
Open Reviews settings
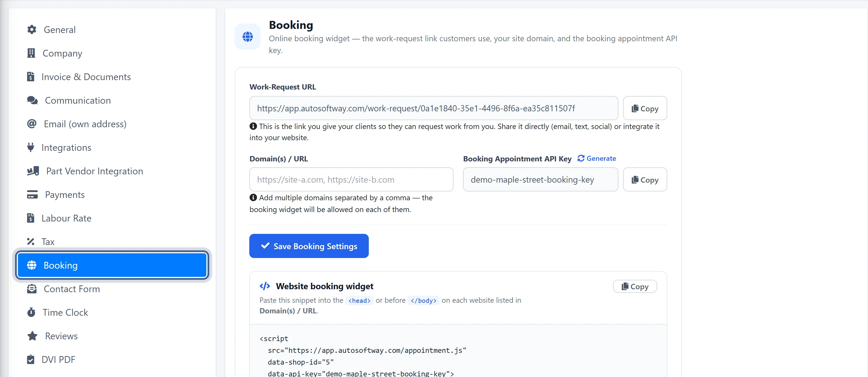(x=112, y=336)
